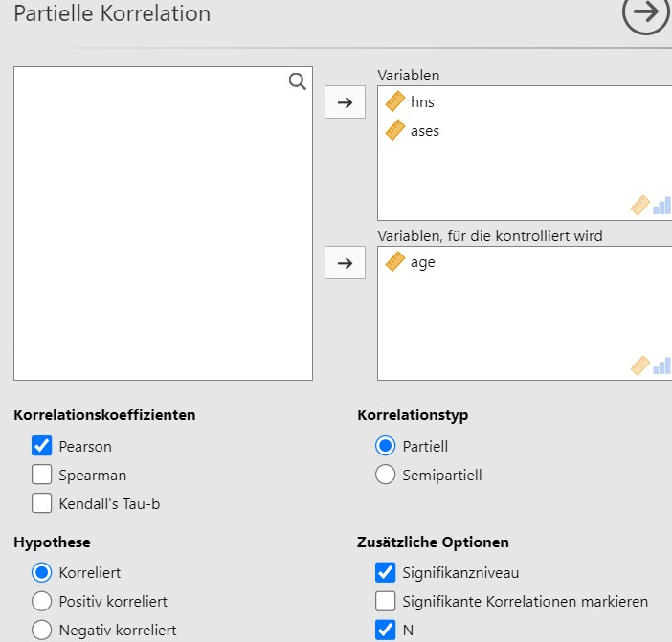This screenshot has height=642, width=672.
Task: Choose Negativ korreliert hypothesis
Action: [41, 630]
